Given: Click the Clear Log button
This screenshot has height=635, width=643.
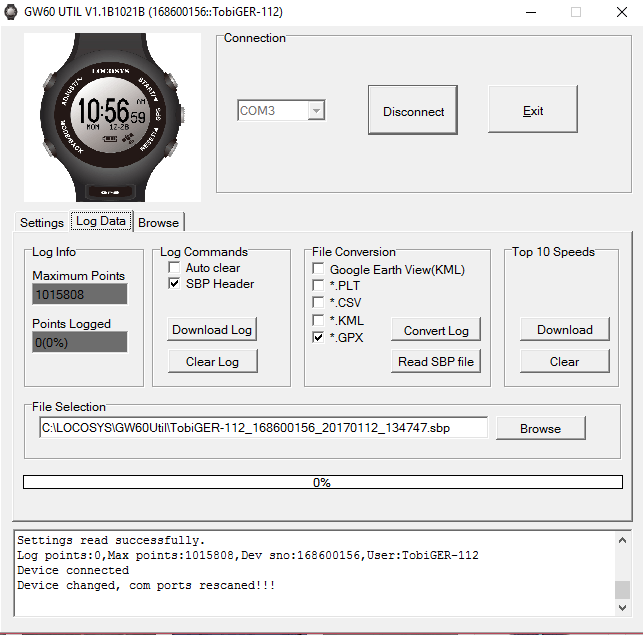Looking at the screenshot, I should click(212, 361).
